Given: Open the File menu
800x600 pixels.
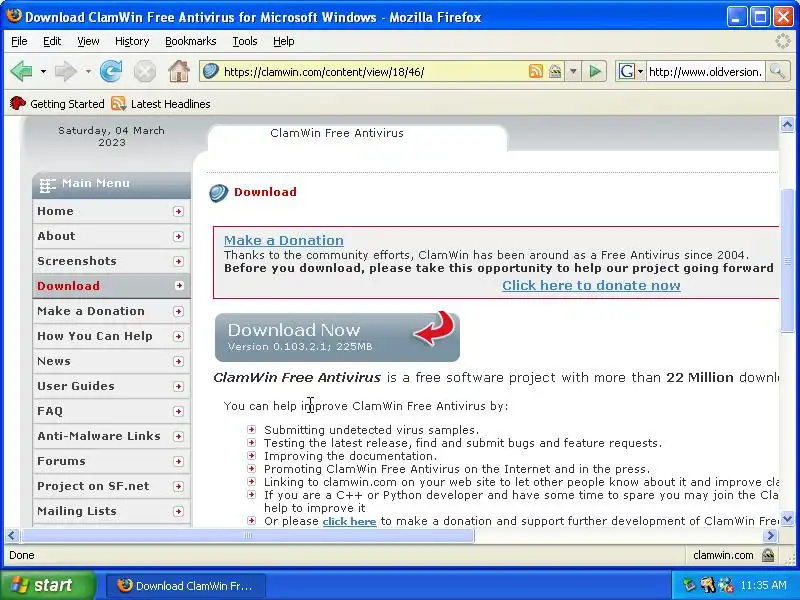Looking at the screenshot, I should pos(19,41).
